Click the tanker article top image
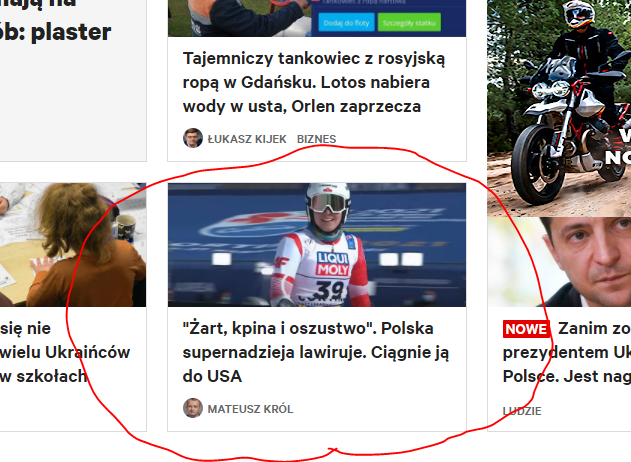 [317, 18]
